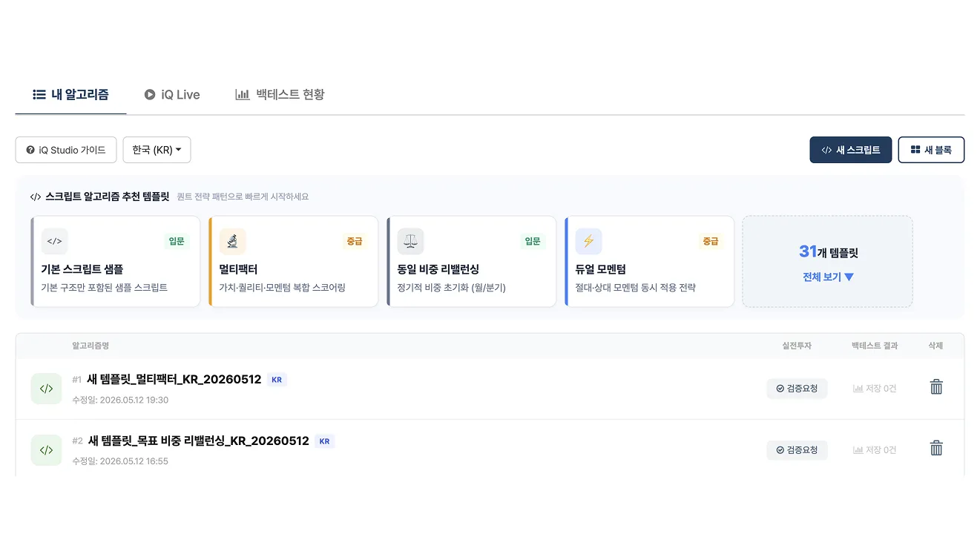Open the 백테스트 현황 tab
The width and height of the screenshot is (980, 557).
point(280,95)
